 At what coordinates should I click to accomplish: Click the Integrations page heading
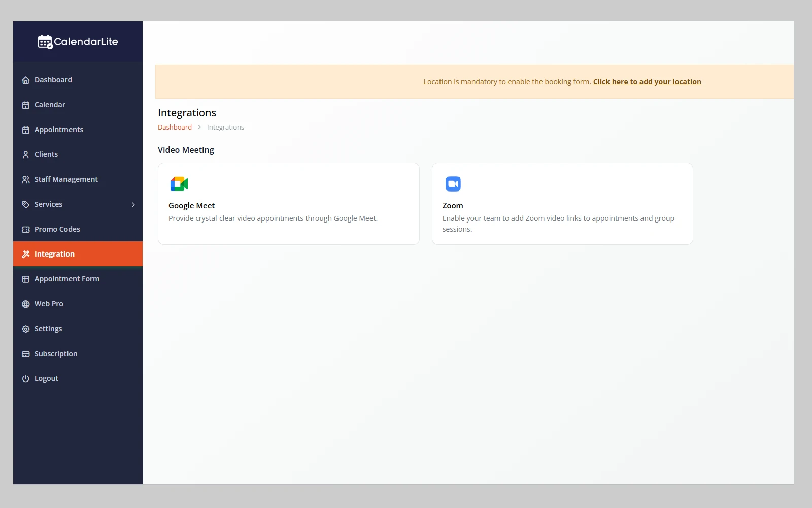click(187, 113)
